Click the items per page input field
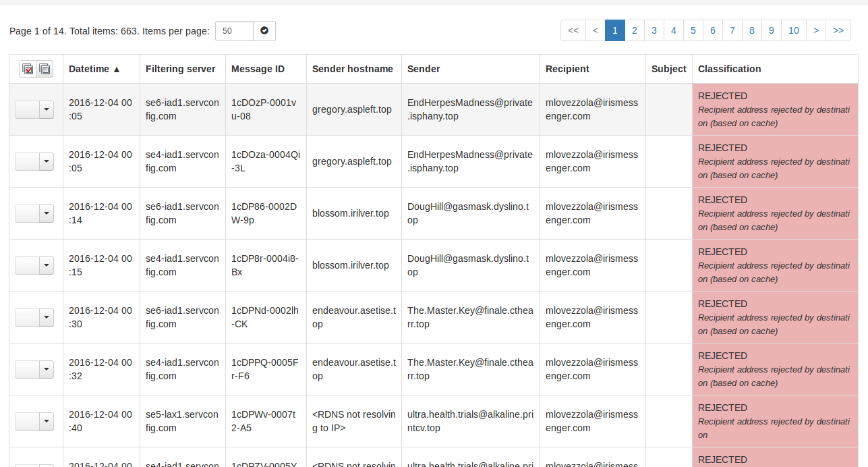The image size is (868, 467). (x=235, y=31)
